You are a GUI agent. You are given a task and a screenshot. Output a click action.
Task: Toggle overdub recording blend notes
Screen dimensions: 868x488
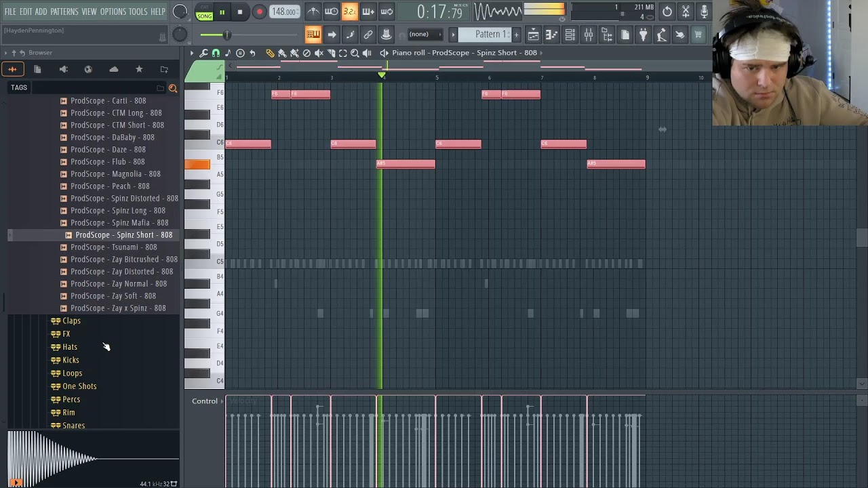368,12
